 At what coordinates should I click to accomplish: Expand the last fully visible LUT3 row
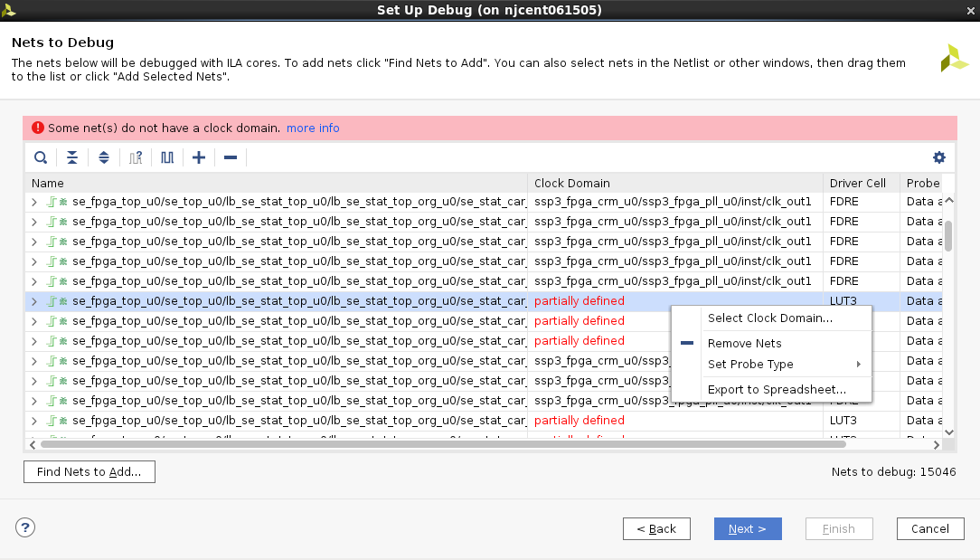[x=34, y=421]
